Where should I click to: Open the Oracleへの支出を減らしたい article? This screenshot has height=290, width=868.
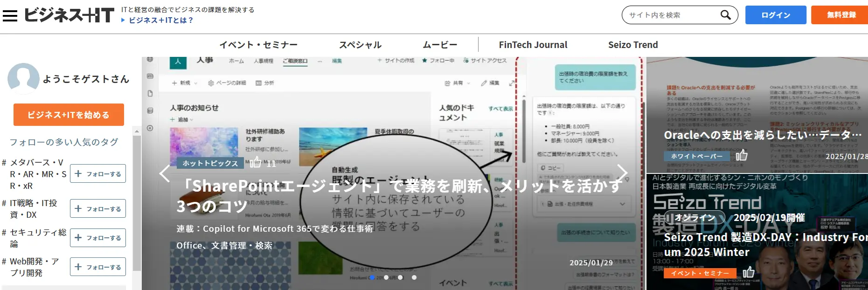coord(763,135)
